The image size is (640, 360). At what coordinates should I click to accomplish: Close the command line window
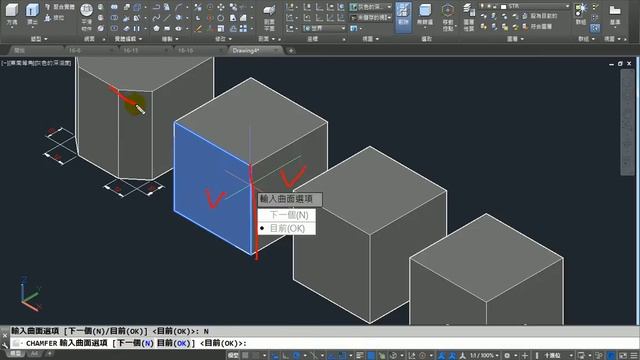[4, 335]
